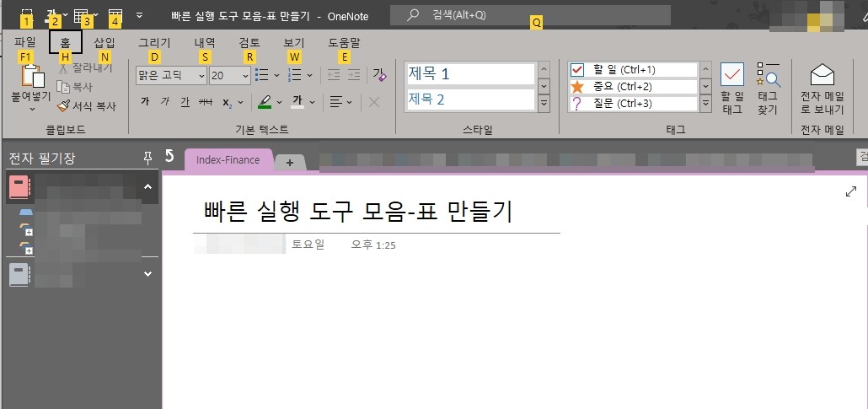Click the To Do Tag (할 일 태그) button
Screen dimensions: 868x409
pos(731,89)
